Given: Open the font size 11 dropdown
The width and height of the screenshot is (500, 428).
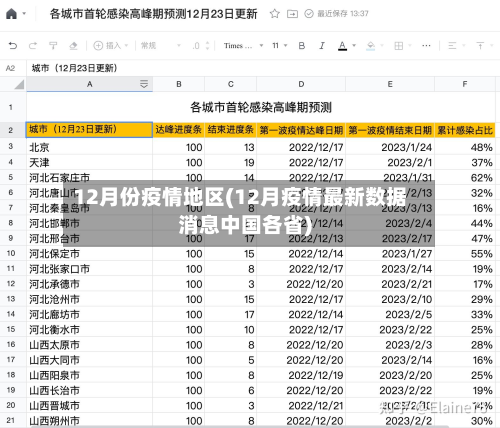Looking at the screenshot, I should (x=279, y=45).
